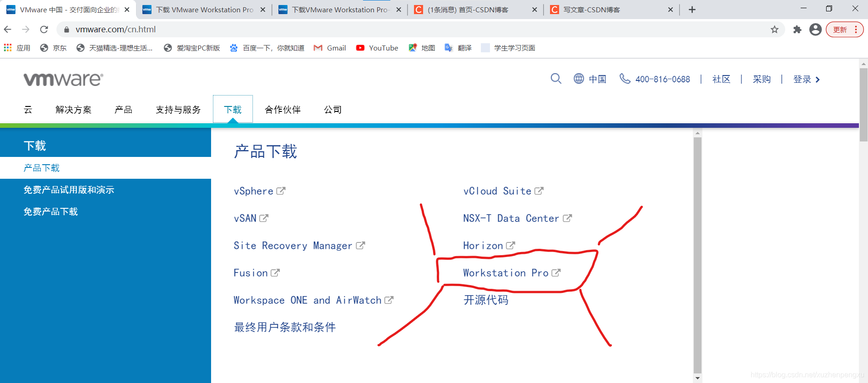This screenshot has height=383, width=868.
Task: Click the browser forward arrow
Action: tap(26, 30)
